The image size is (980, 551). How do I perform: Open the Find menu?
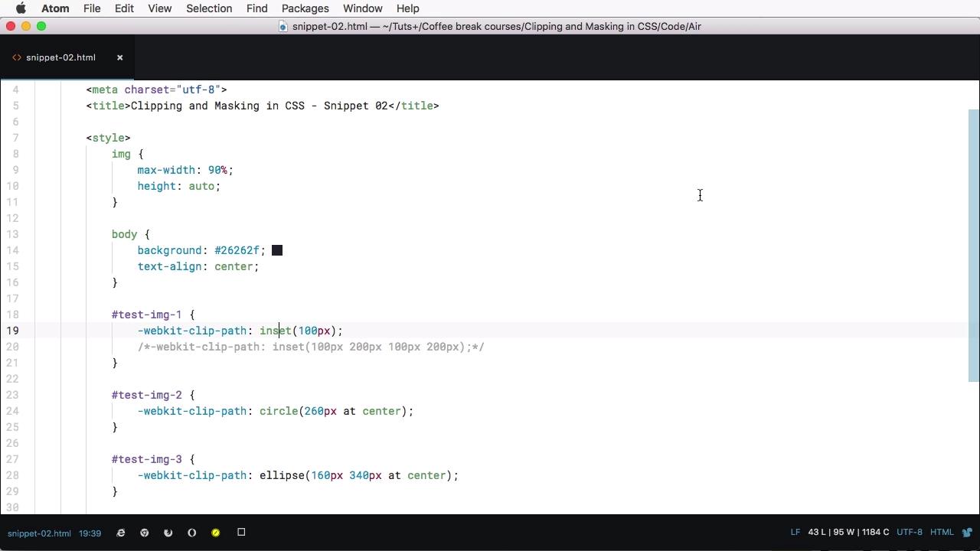256,8
